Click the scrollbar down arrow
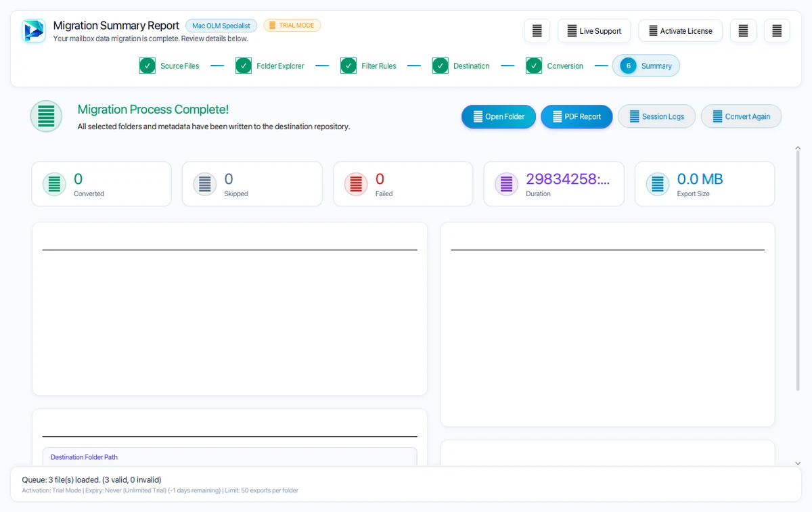Screen dimensions: 812x512 tap(798, 463)
